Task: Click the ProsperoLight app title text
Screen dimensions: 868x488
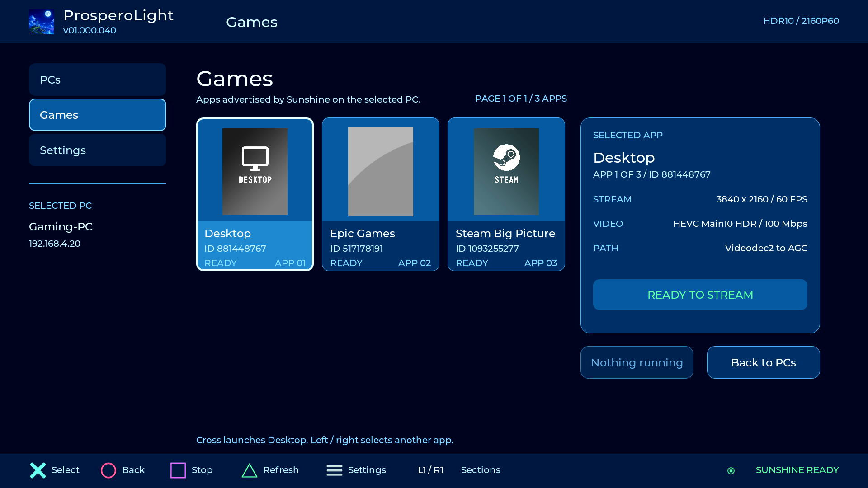Action: [x=118, y=15]
